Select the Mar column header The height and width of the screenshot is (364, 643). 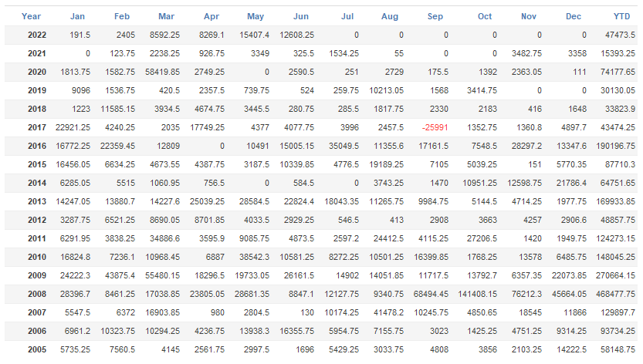point(166,16)
